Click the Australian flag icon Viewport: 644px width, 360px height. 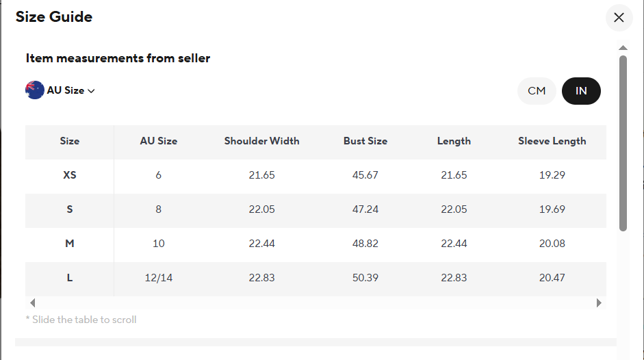tap(35, 90)
